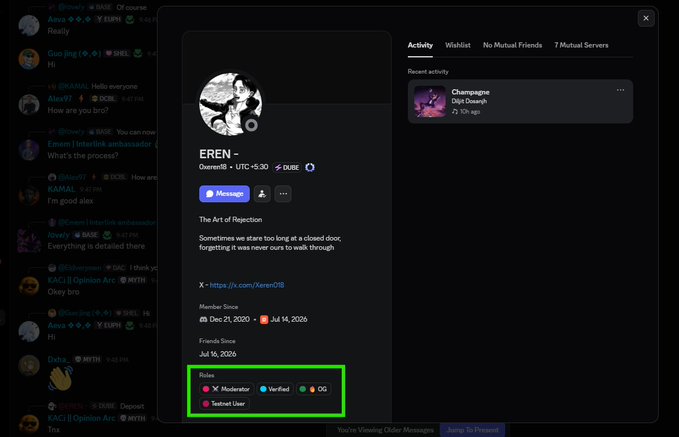The image size is (679, 437).
Task: Click the crossed swords icon in Moderator role
Action: pos(215,389)
